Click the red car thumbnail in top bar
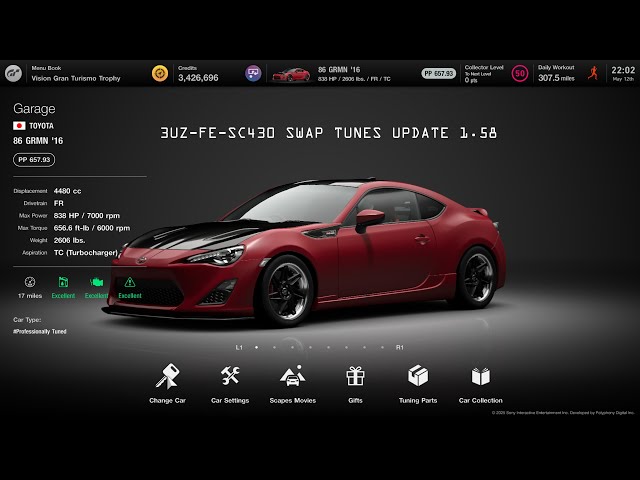 click(x=291, y=75)
